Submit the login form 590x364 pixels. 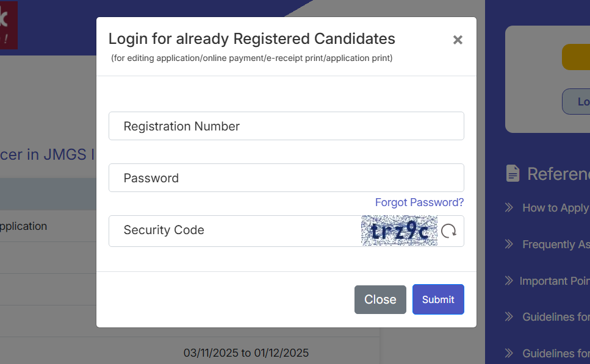tap(438, 299)
